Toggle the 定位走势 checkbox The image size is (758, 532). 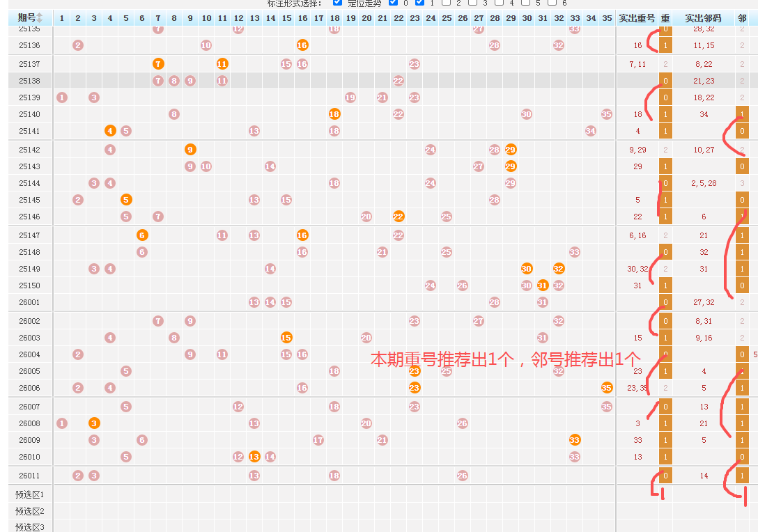338,3
